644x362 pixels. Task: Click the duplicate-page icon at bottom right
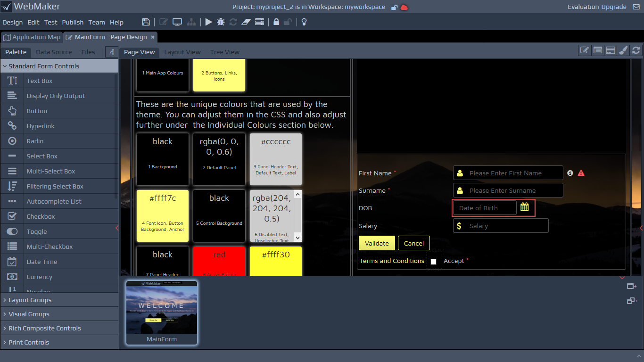click(632, 301)
